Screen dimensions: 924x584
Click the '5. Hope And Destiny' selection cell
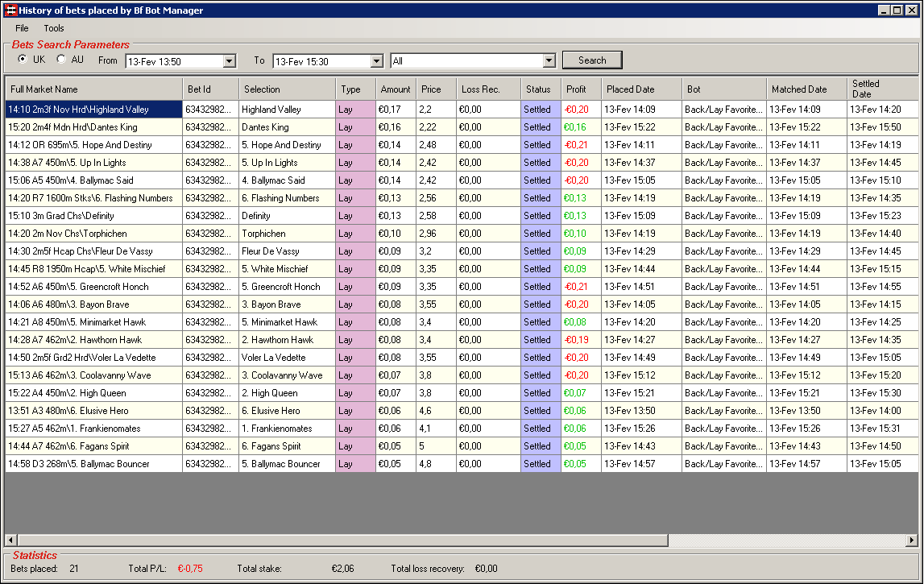[287, 145]
